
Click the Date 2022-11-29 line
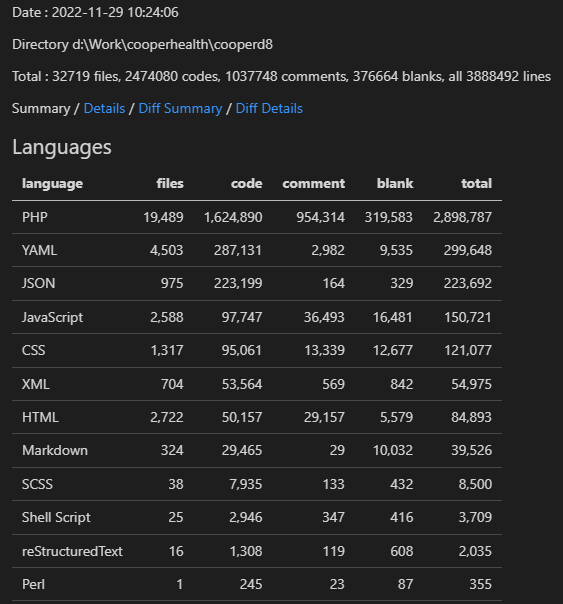[x=95, y=12]
